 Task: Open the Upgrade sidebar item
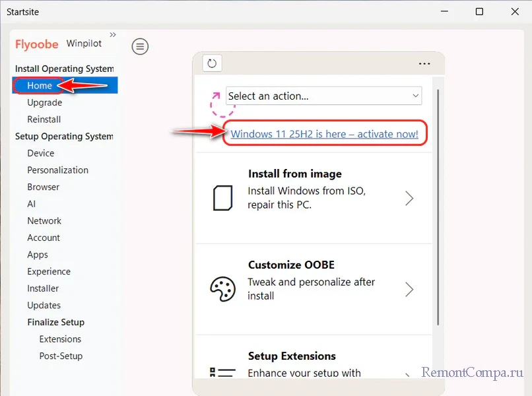pyautogui.click(x=44, y=102)
